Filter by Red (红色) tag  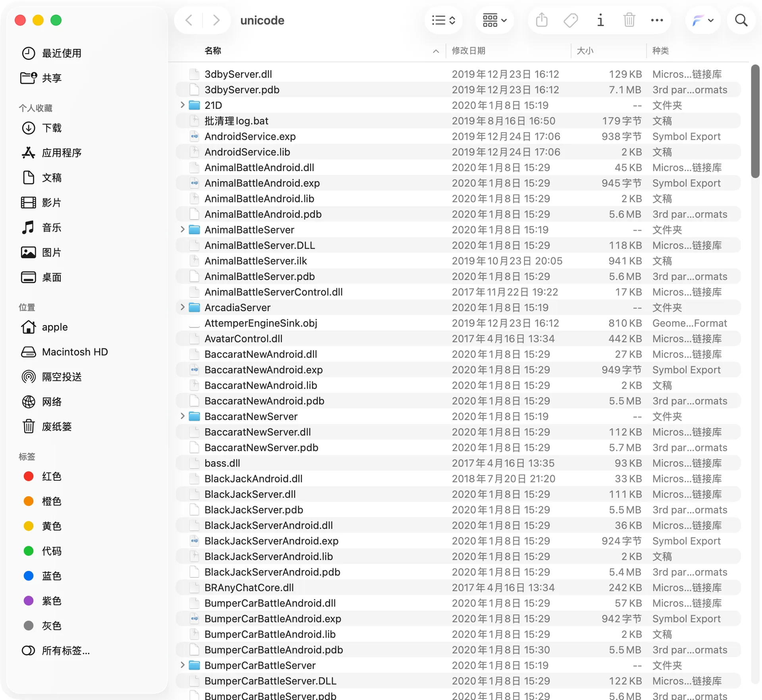[42, 476]
